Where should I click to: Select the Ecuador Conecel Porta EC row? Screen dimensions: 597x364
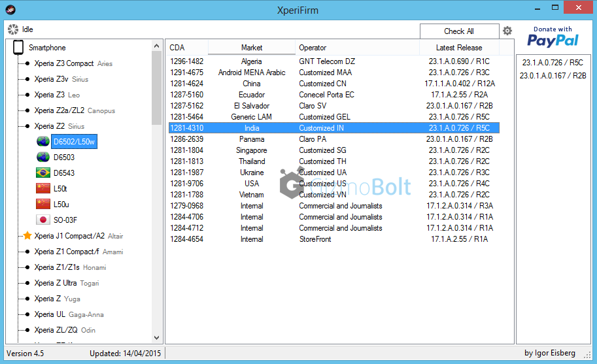pos(334,94)
